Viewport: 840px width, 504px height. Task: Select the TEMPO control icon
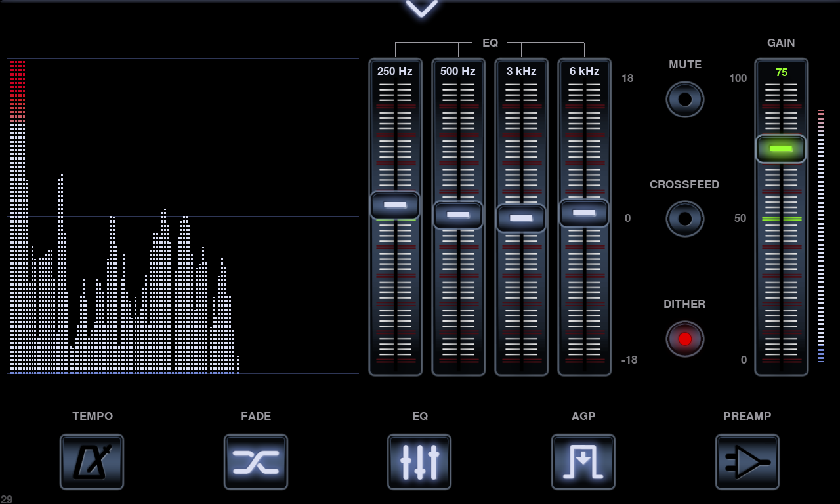(x=92, y=461)
